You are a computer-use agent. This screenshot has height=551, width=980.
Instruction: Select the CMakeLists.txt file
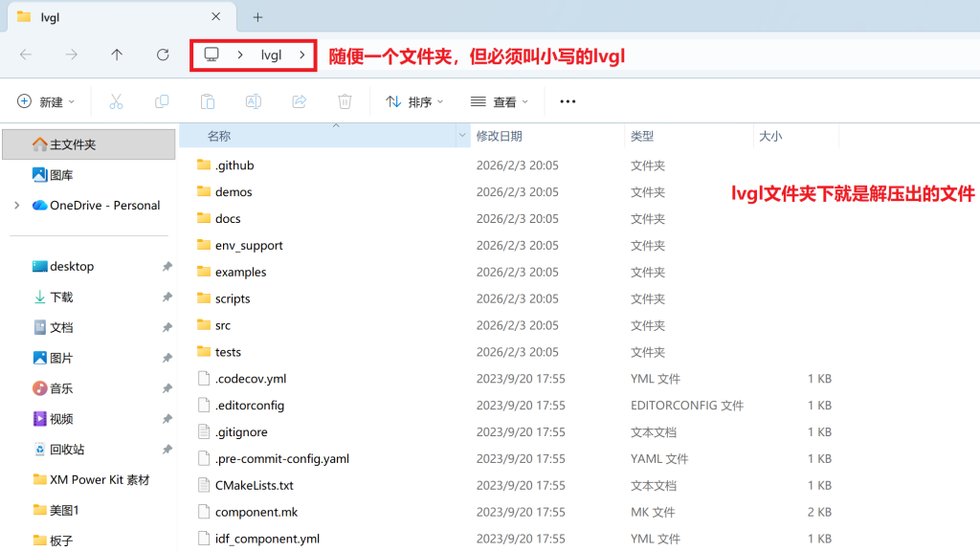point(254,485)
